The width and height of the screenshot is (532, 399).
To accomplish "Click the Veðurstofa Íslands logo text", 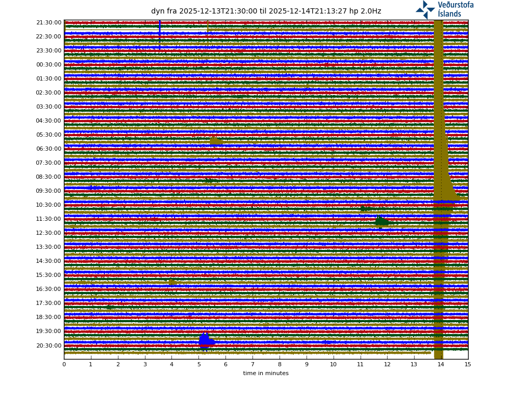I will point(455,9).
